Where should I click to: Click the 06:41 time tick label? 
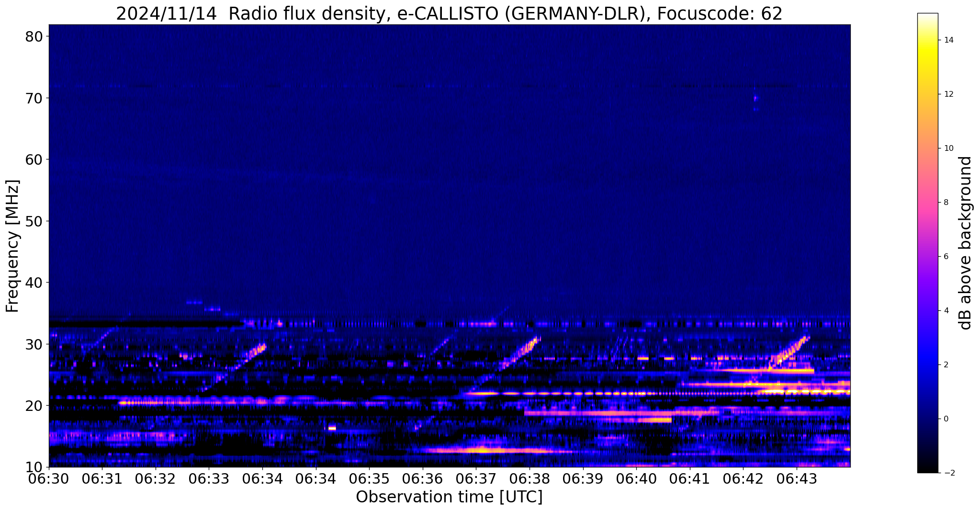click(690, 478)
